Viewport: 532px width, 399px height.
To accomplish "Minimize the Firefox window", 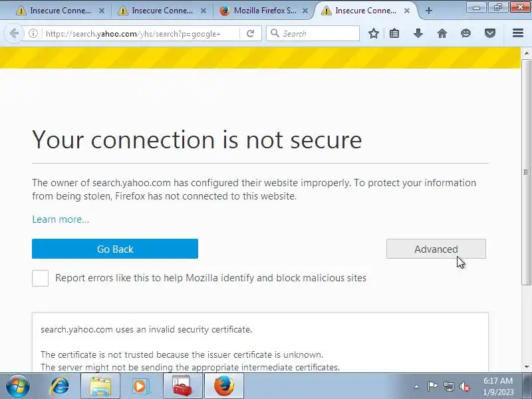I will 476,7.
